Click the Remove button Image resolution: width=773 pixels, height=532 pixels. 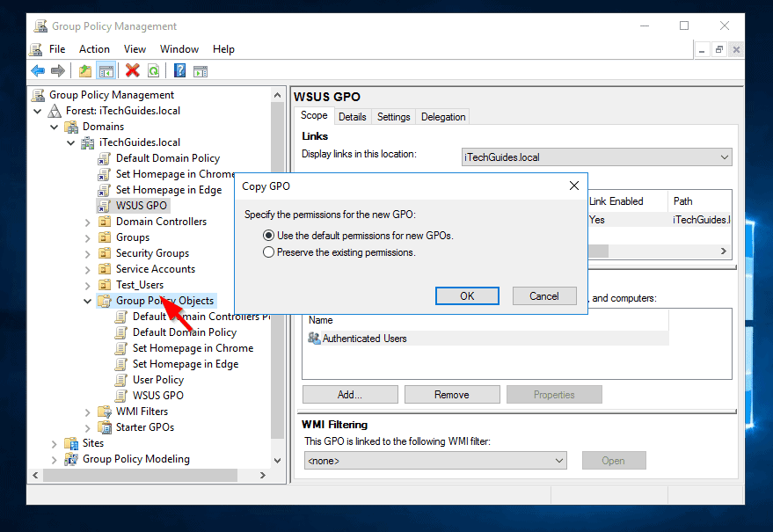click(x=452, y=395)
